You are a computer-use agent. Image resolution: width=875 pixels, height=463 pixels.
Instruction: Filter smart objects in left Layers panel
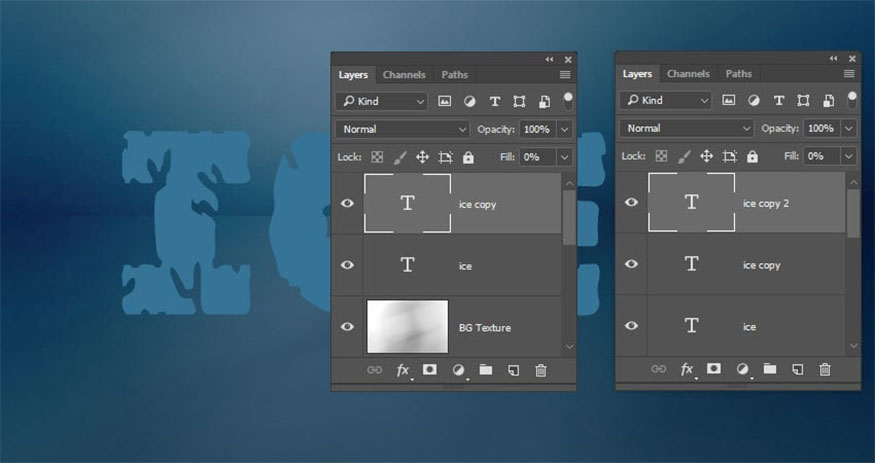(544, 101)
